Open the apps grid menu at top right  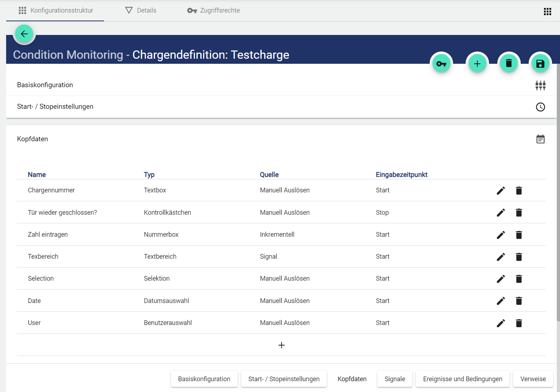547,12
